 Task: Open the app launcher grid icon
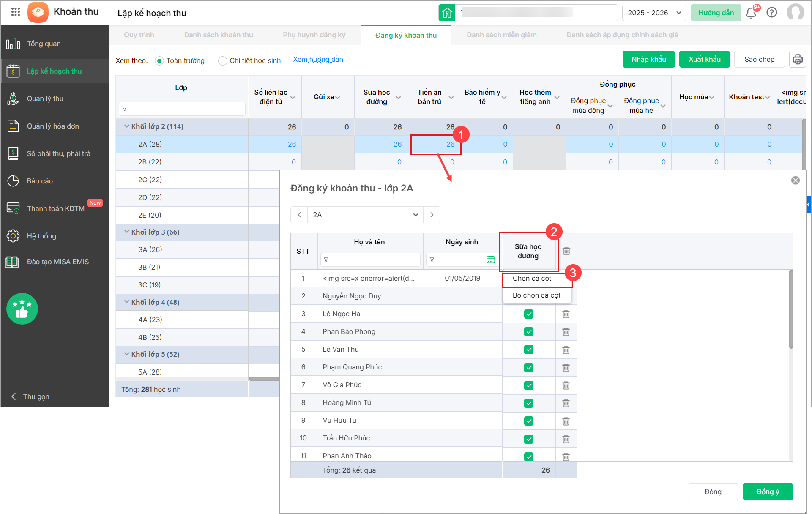(x=15, y=12)
